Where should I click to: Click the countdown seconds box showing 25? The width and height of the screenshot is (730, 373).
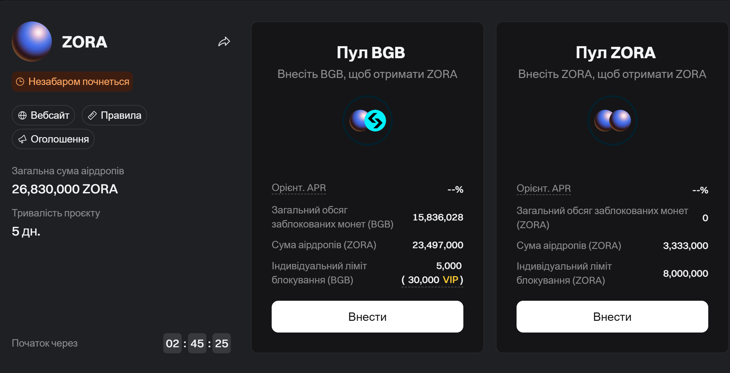[x=222, y=344]
